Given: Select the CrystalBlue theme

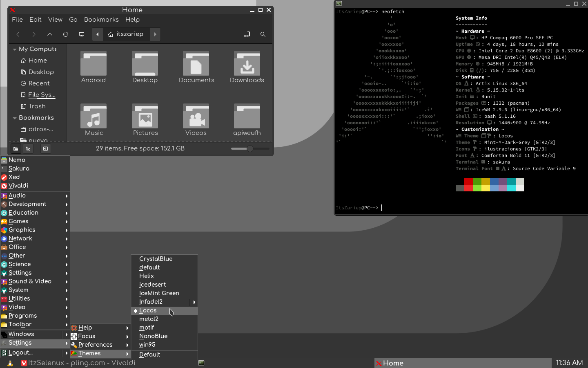Looking at the screenshot, I should click(x=165, y=259).
